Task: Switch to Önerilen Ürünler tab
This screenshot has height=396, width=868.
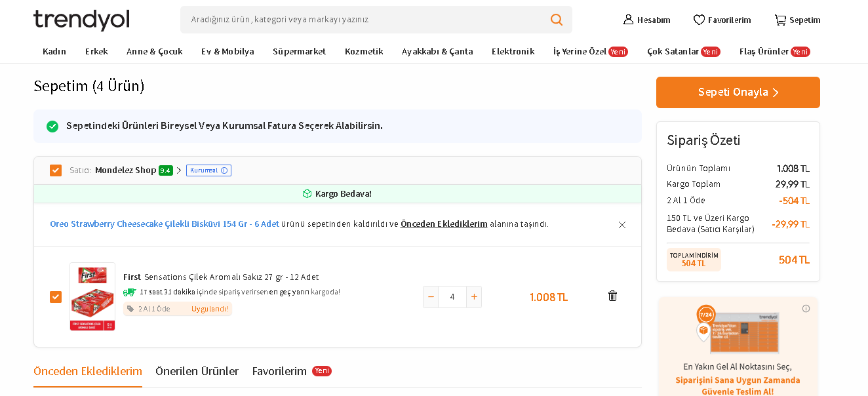Action: 197,371
